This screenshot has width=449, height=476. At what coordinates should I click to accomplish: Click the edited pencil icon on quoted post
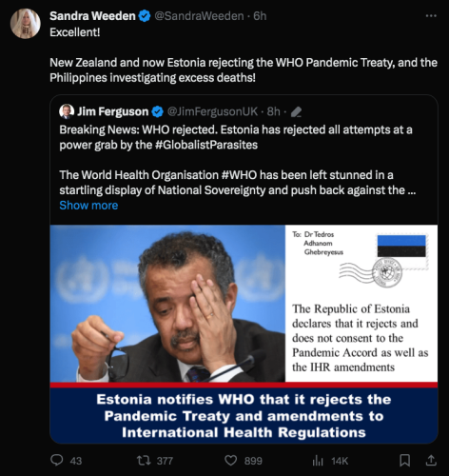coord(296,111)
